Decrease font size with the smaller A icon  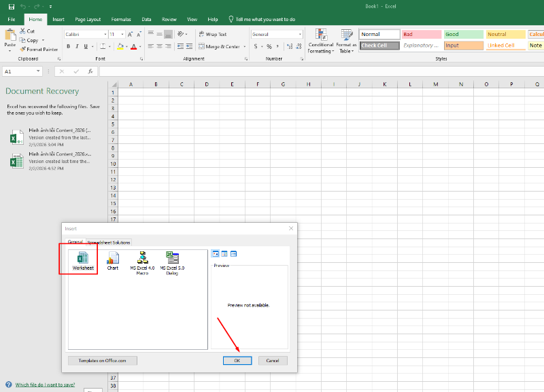tap(139, 35)
